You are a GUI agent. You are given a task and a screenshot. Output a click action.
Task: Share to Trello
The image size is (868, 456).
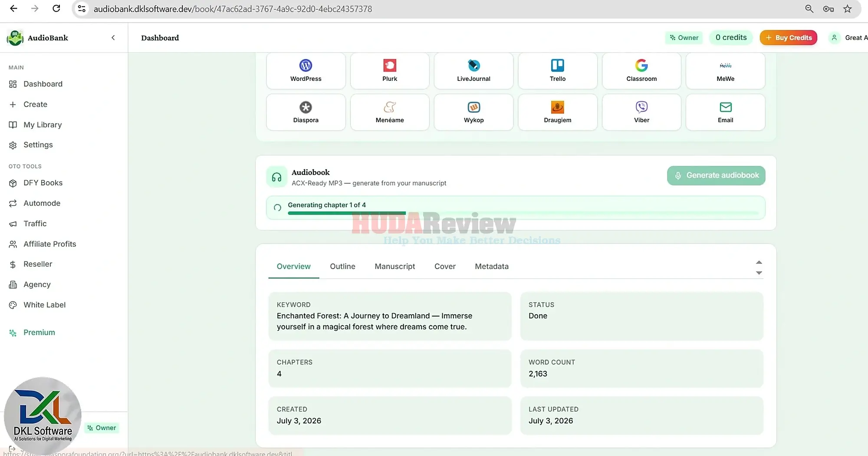point(558,71)
